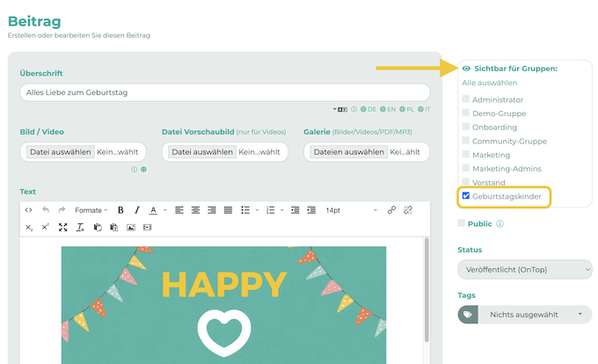
Task: Select the Marketing-Admins checkbox
Action: point(466,168)
